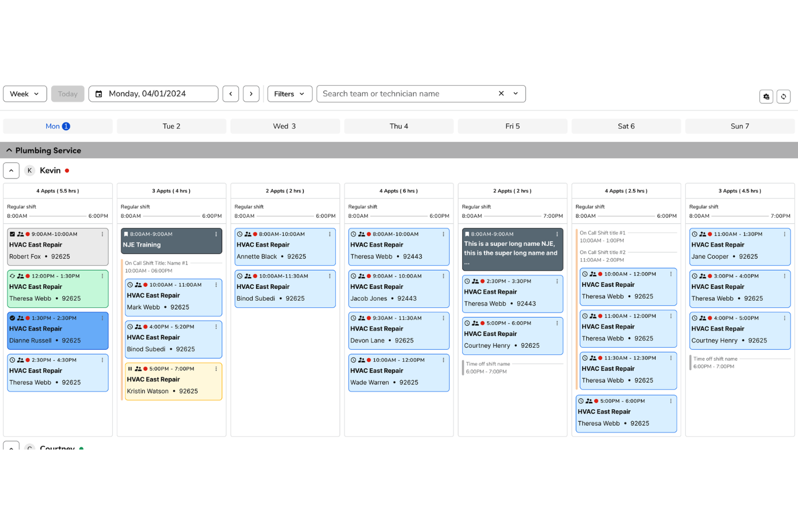Select the Mon 1 day header
Image resolution: width=798 pixels, height=532 pixels.
pyautogui.click(x=58, y=126)
